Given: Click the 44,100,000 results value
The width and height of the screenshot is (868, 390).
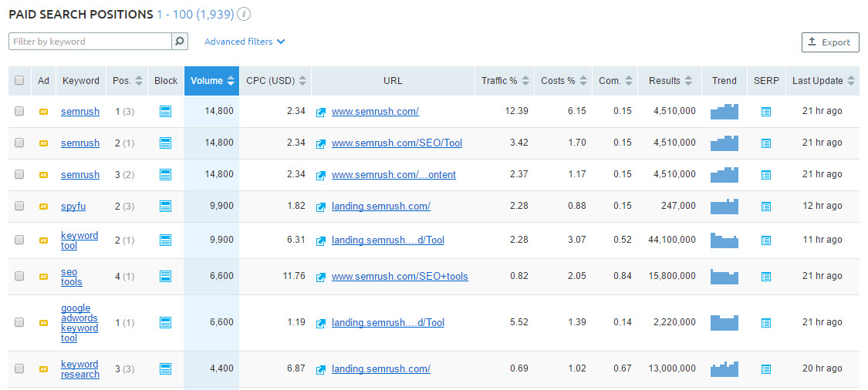Looking at the screenshot, I should pos(672,240).
